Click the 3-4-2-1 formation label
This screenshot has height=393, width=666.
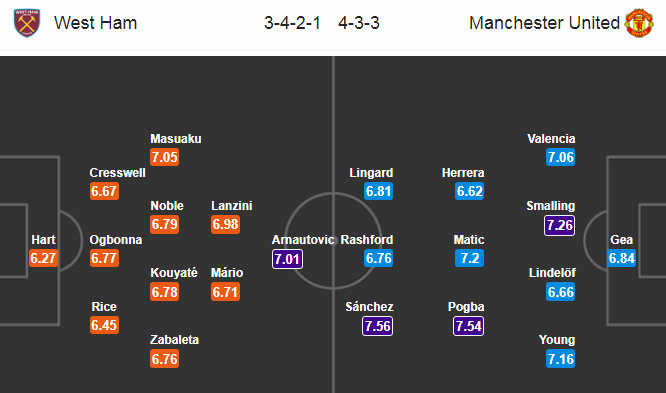(x=292, y=23)
